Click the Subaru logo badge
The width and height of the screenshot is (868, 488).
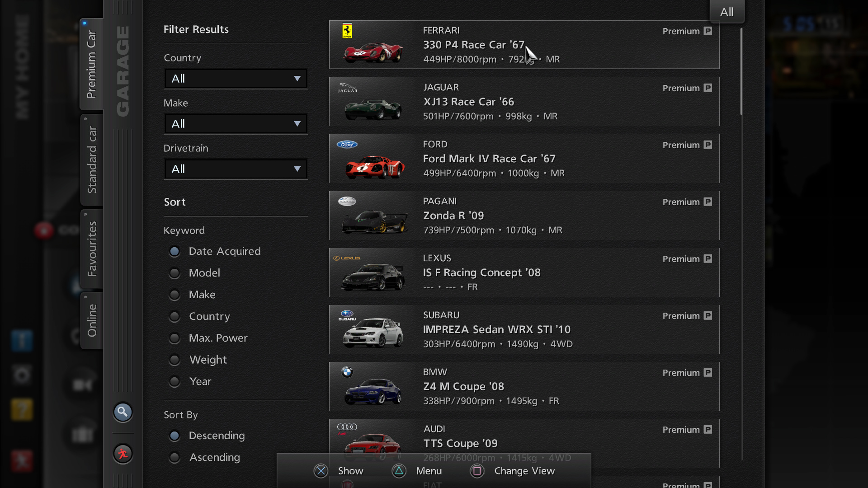point(347,315)
